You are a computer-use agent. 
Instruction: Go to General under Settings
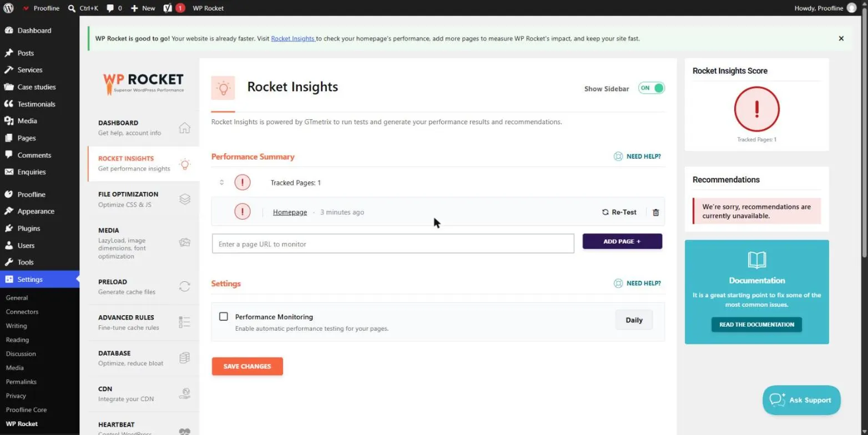click(x=17, y=297)
